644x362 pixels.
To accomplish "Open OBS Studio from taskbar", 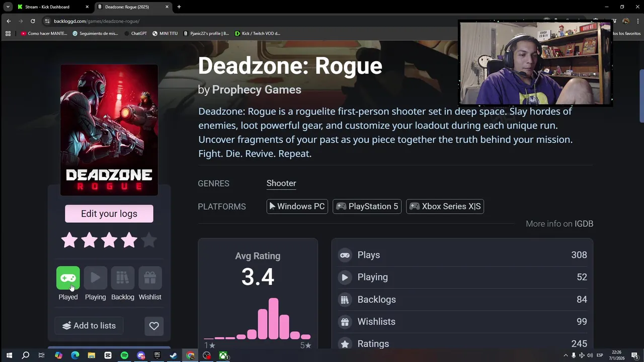I will (207, 355).
